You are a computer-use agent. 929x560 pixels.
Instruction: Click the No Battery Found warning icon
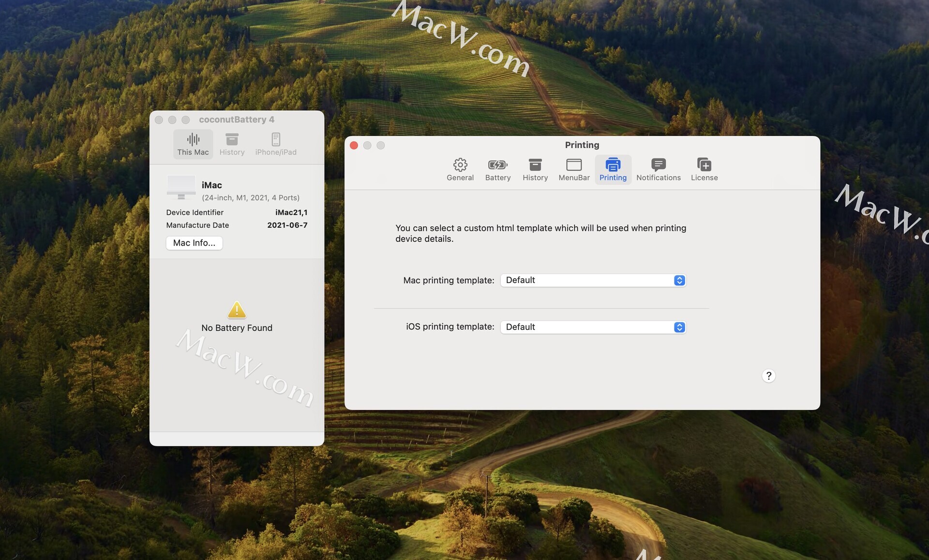click(237, 310)
